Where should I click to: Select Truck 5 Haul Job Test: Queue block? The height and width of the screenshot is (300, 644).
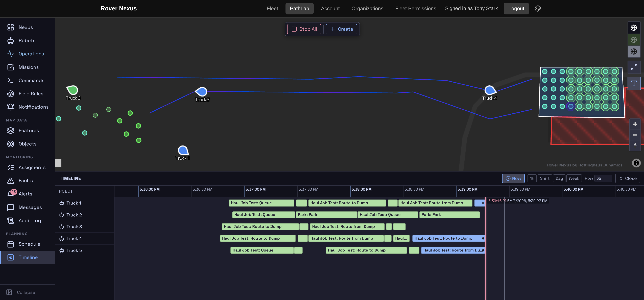(262, 250)
